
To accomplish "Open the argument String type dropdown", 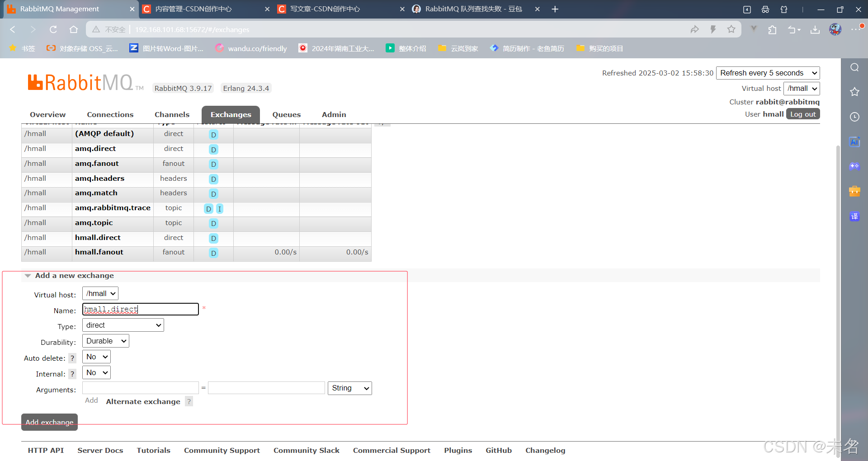I will coord(350,388).
